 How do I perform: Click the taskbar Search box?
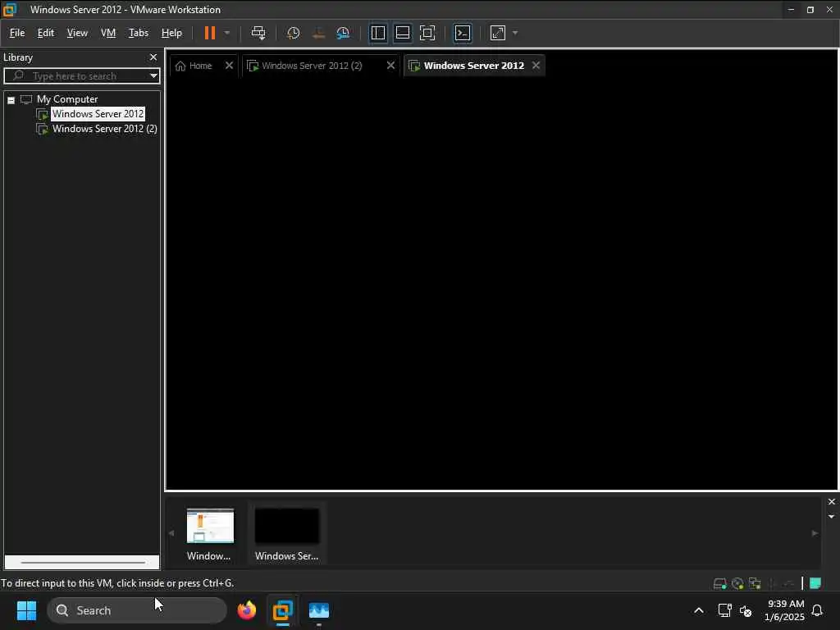click(137, 610)
